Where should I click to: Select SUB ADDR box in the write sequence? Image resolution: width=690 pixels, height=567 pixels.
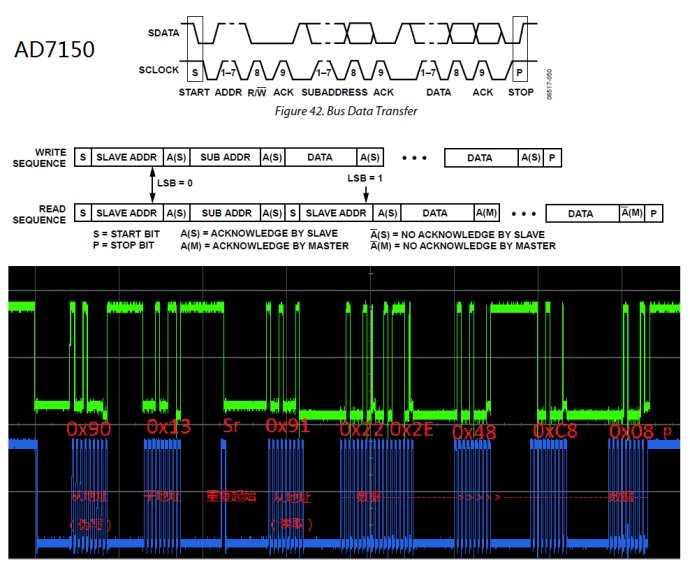[224, 157]
